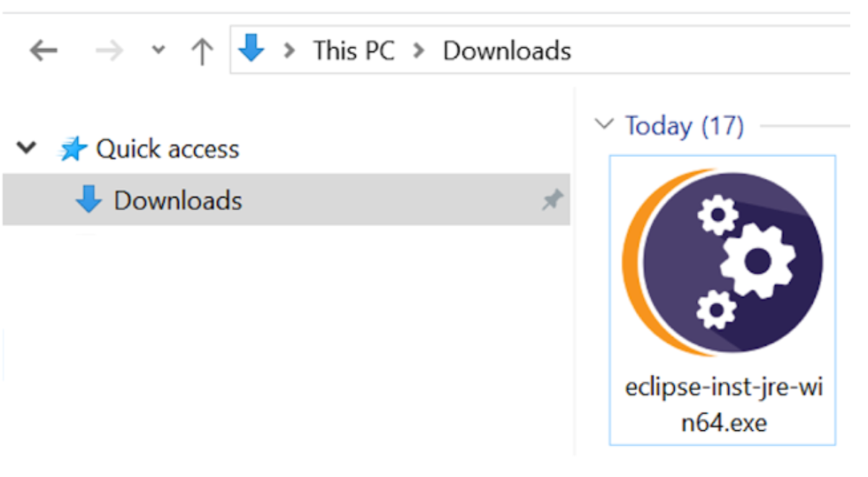
Task: Click empty space in the address bar
Action: coord(709,50)
